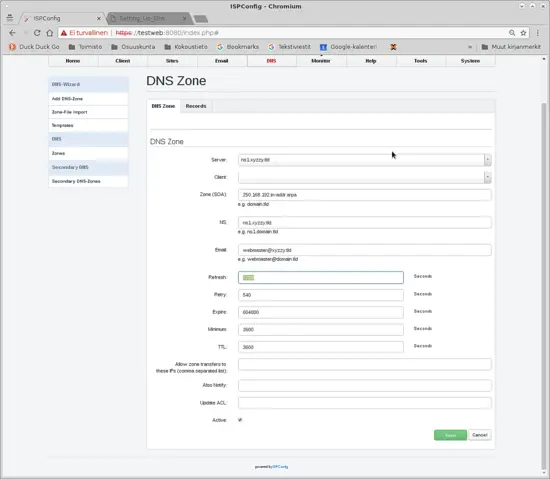Click the Allow zone transfers field
The image size is (550, 479).
[364, 364]
